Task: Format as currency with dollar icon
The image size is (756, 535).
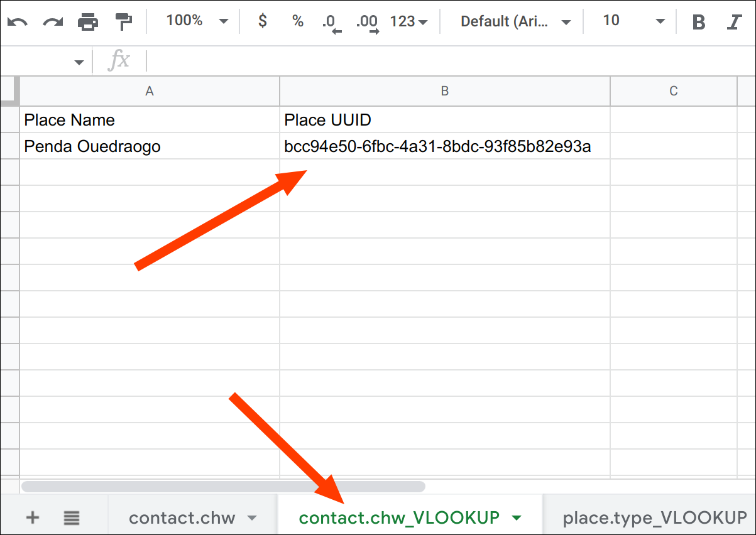Action: (263, 21)
